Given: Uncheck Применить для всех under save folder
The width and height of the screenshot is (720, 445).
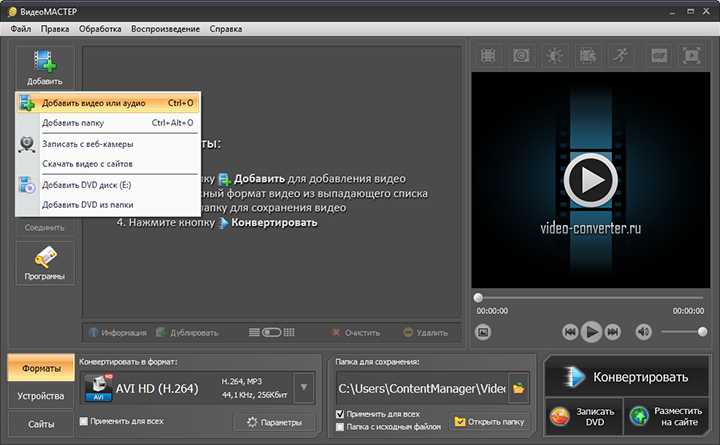Looking at the screenshot, I should [340, 414].
